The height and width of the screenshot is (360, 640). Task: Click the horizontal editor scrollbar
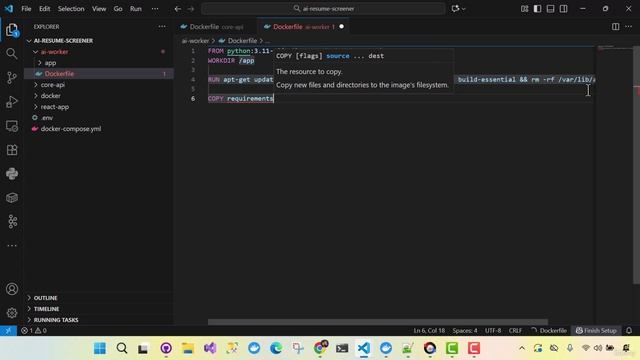pyautogui.click(x=378, y=322)
